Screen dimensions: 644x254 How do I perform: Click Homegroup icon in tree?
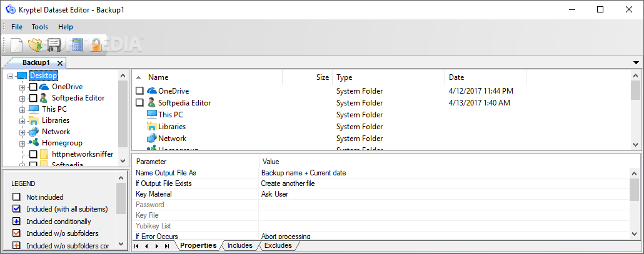click(34, 143)
